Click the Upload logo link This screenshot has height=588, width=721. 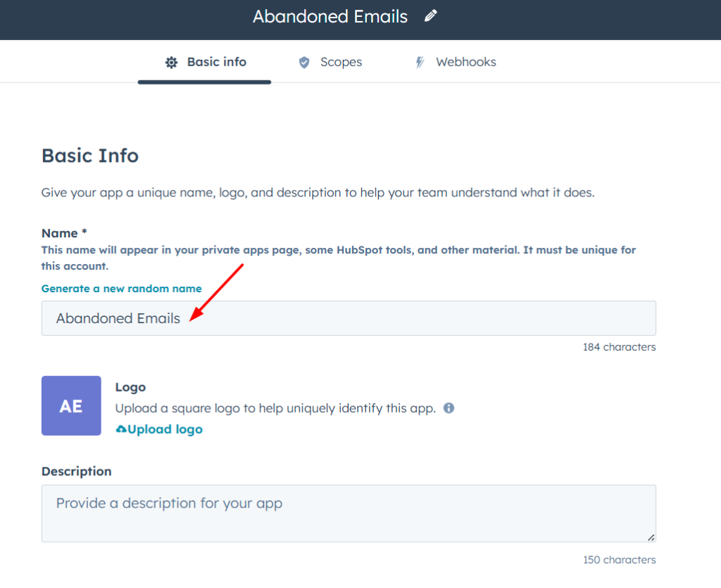click(x=163, y=429)
